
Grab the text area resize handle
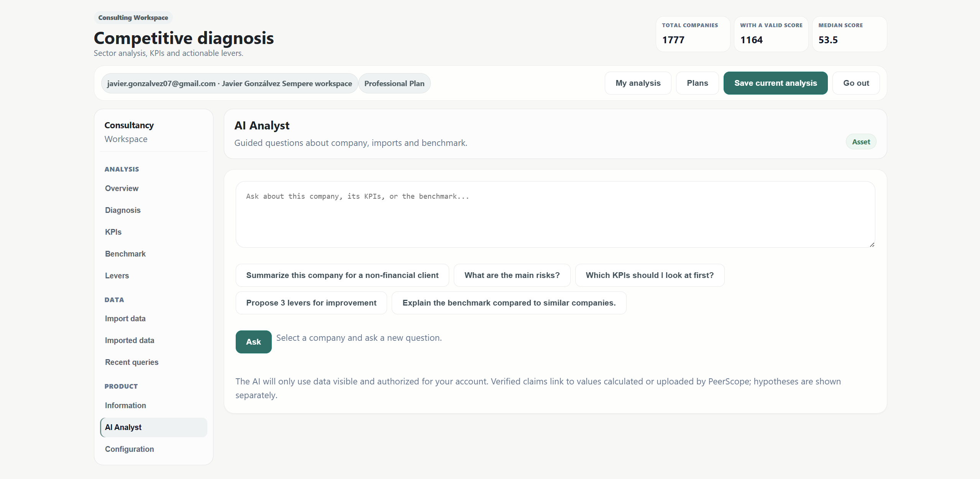[x=872, y=245]
